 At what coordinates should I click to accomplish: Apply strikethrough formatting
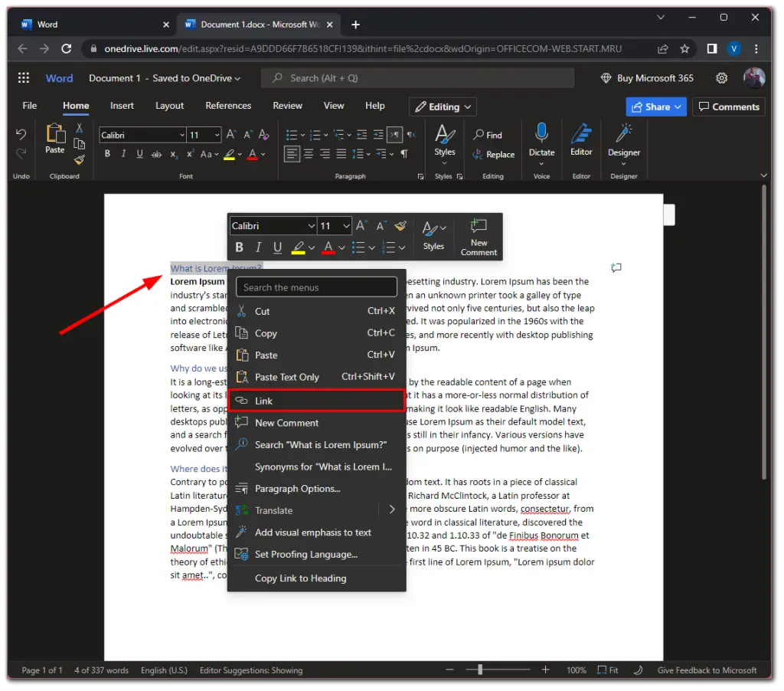click(x=156, y=153)
